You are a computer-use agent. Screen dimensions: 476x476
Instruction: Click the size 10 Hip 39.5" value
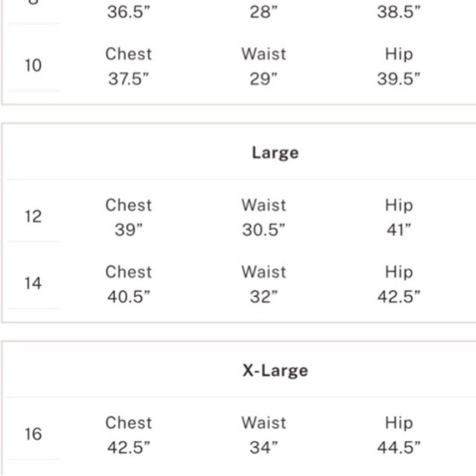(398, 79)
